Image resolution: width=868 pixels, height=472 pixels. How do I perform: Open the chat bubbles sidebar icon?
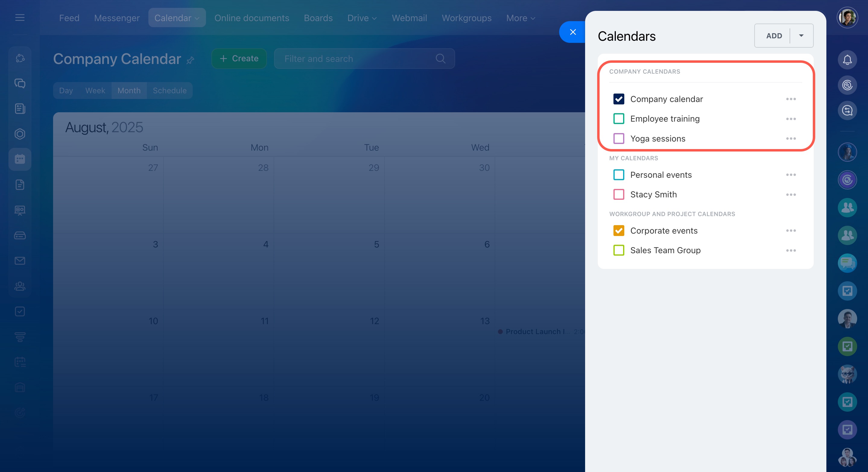(x=20, y=83)
